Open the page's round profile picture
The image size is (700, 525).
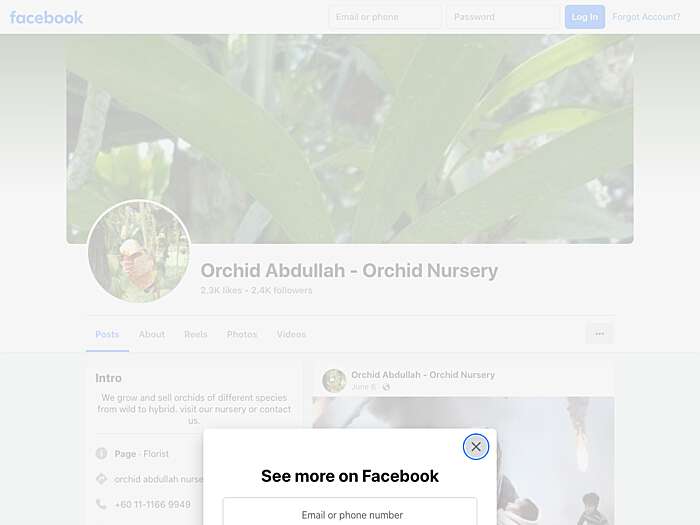tap(139, 251)
